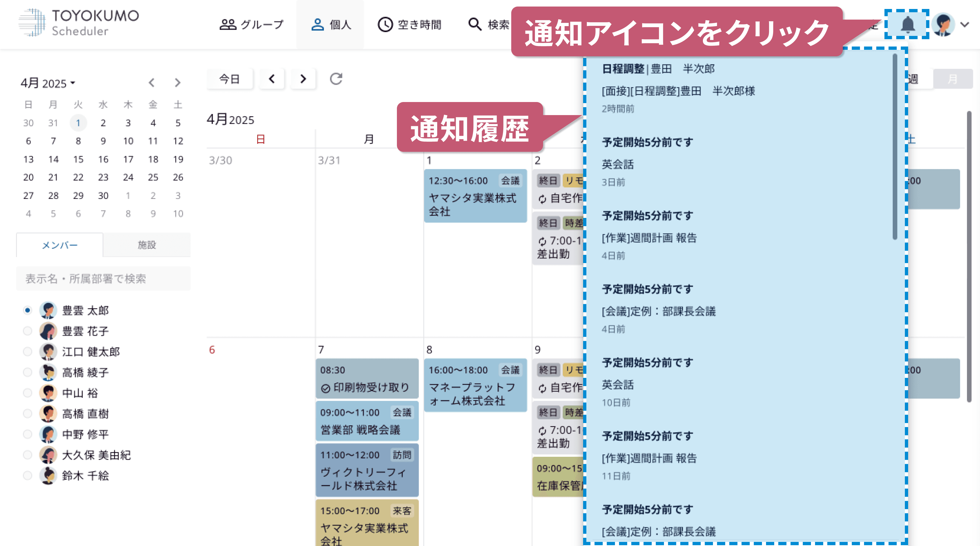Click the notification panel scrollbar
This screenshot has width=980, height=546.
(895, 146)
